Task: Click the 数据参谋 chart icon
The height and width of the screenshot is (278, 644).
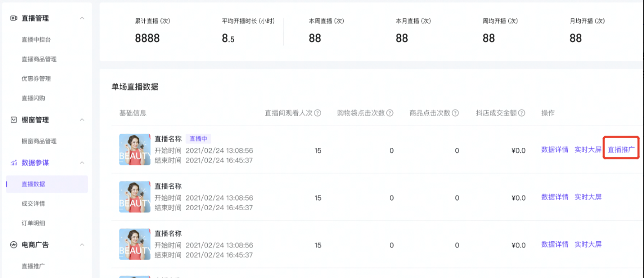Action: (14, 163)
